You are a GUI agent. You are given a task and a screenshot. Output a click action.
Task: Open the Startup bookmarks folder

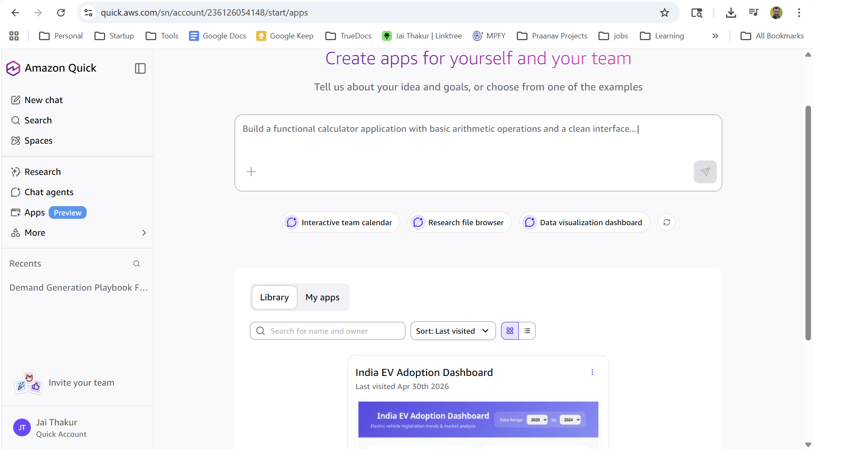coord(115,36)
